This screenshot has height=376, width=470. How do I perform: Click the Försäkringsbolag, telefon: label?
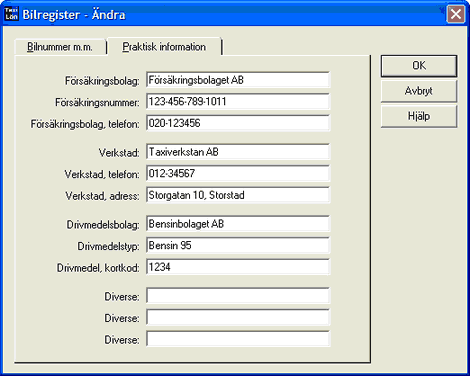[x=85, y=124]
